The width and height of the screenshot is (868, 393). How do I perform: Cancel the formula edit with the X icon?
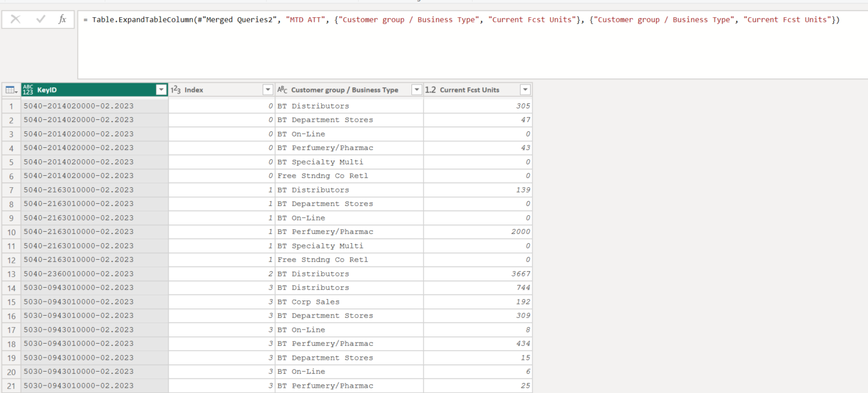click(x=15, y=19)
